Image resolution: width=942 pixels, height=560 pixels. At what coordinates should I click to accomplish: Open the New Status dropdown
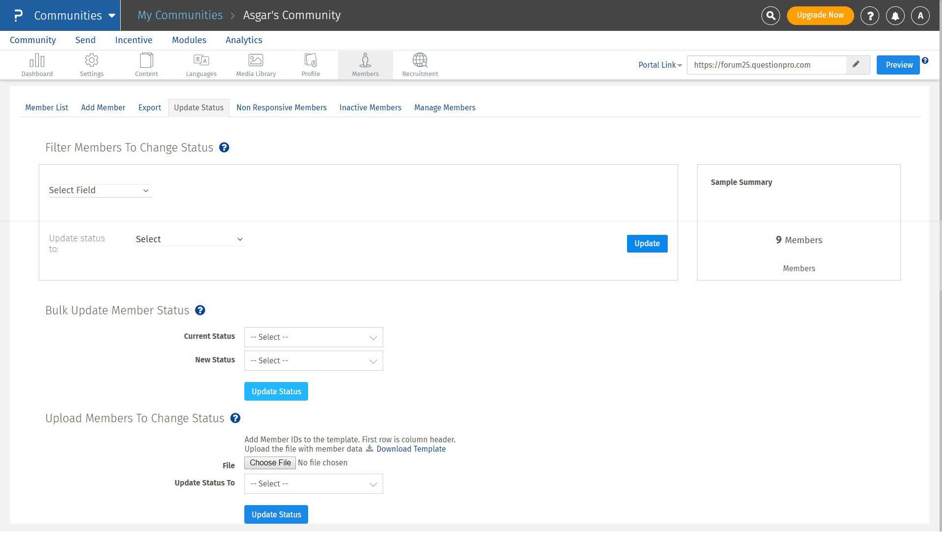(x=314, y=361)
